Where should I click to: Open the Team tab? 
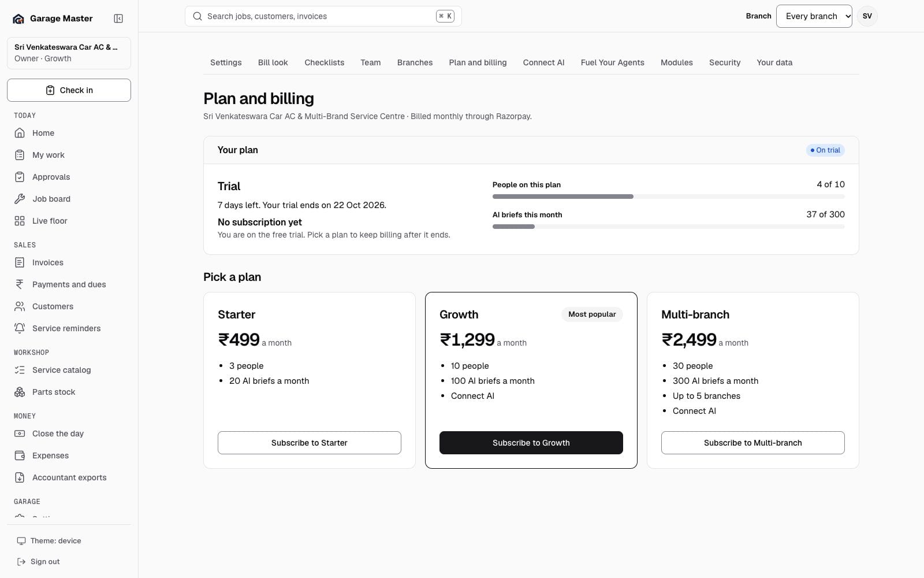tap(370, 62)
